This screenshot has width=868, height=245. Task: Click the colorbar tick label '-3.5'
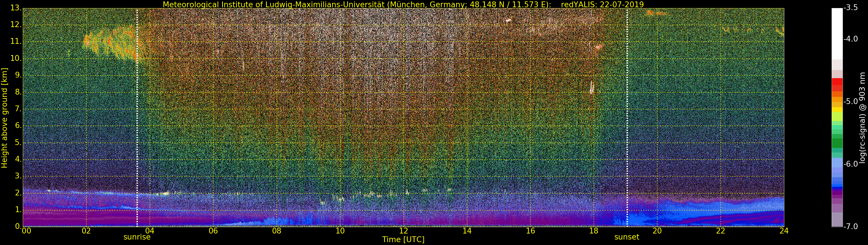(851, 8)
